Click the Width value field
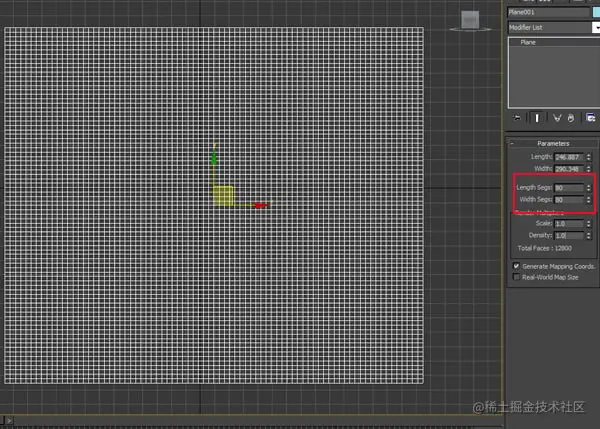This screenshot has width=600, height=429. pyautogui.click(x=569, y=169)
